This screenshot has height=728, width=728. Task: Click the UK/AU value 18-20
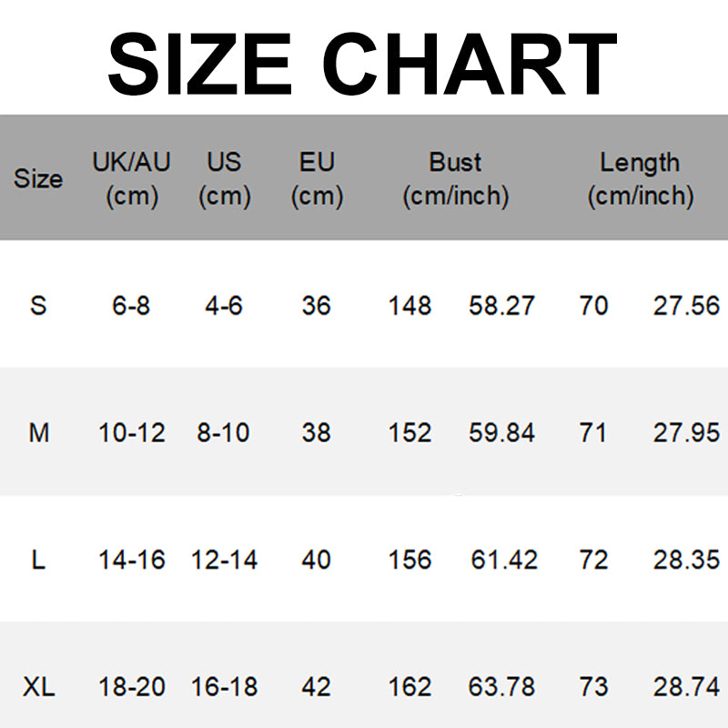tap(132, 686)
